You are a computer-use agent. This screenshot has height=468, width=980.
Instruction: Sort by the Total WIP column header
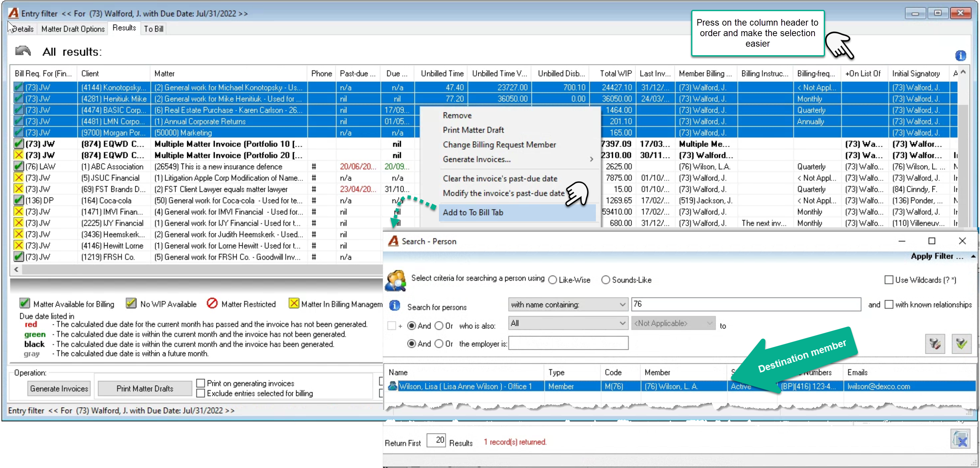(x=615, y=74)
